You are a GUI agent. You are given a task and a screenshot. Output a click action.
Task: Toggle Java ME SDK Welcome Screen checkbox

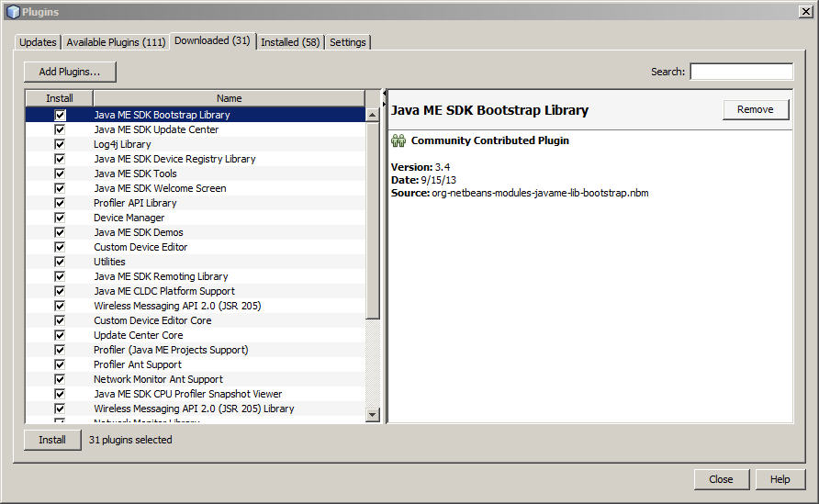[x=60, y=188]
